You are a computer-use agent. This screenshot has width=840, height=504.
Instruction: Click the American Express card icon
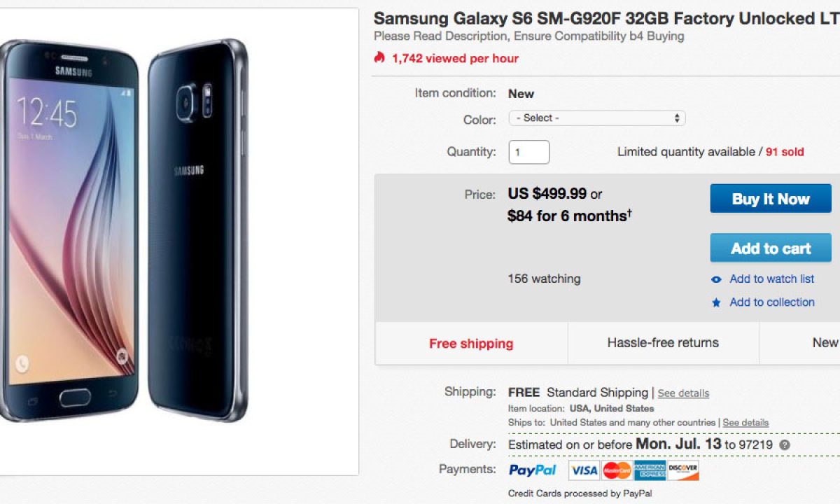coord(650,470)
